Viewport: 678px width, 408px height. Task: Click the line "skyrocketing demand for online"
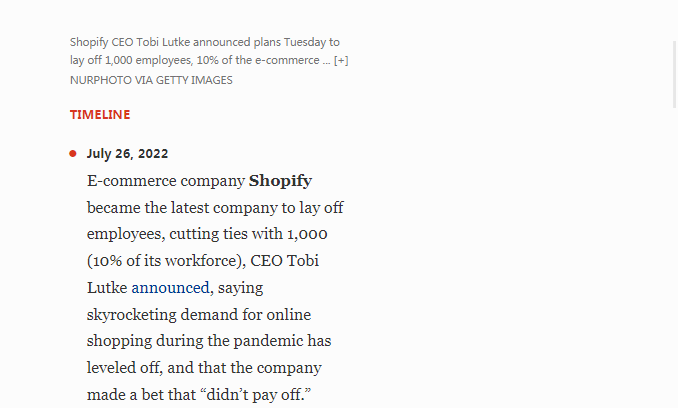(199, 315)
